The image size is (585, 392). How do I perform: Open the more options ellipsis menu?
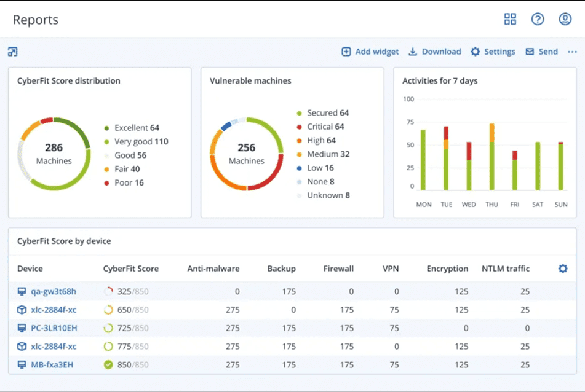572,52
